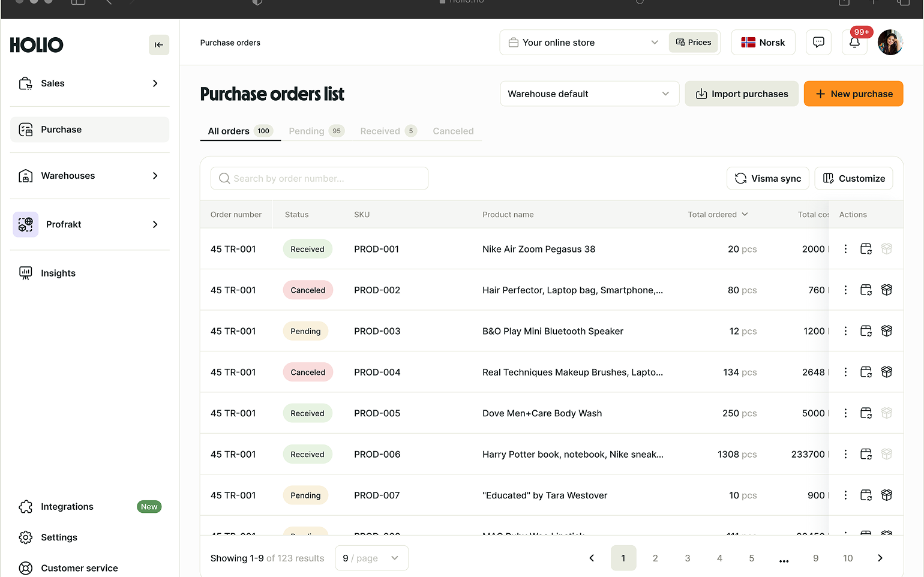This screenshot has height=577, width=924.
Task: Click the package box icon for PROD-002
Action: [886, 290]
